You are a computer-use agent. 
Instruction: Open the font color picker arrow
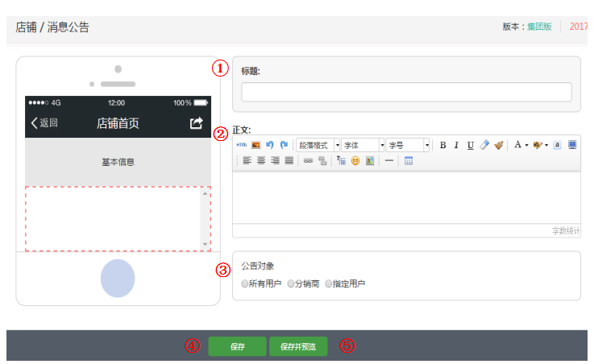click(x=526, y=145)
